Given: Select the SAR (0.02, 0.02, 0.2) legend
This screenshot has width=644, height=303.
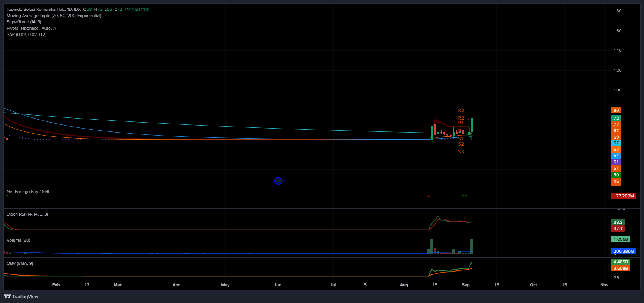Looking at the screenshot, I should click(x=27, y=34).
